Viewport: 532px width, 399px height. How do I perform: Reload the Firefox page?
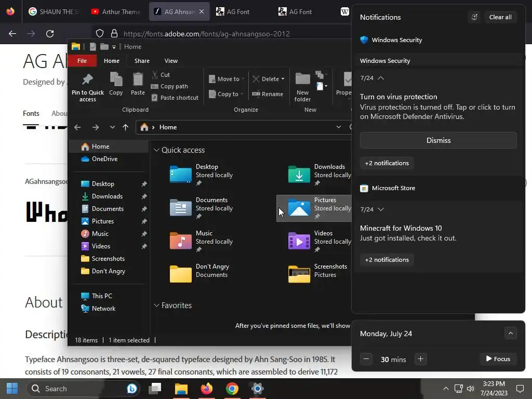[50, 34]
